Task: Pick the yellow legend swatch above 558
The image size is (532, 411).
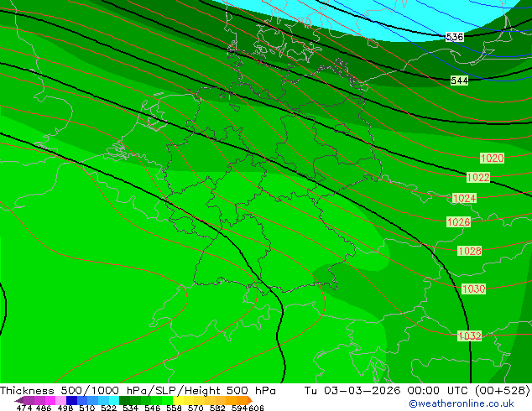Action: click(x=178, y=400)
